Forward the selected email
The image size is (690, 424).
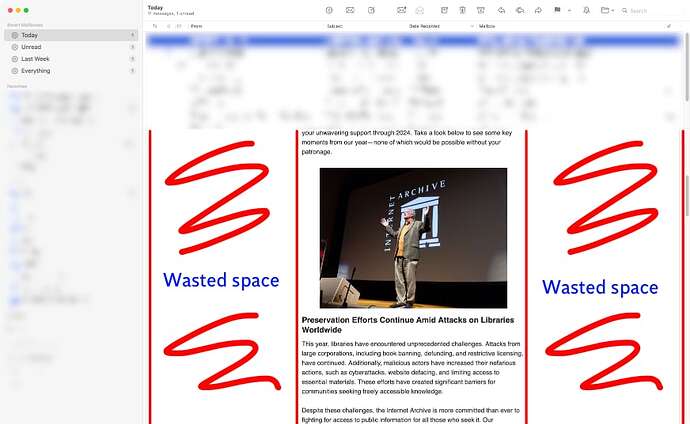click(x=538, y=10)
